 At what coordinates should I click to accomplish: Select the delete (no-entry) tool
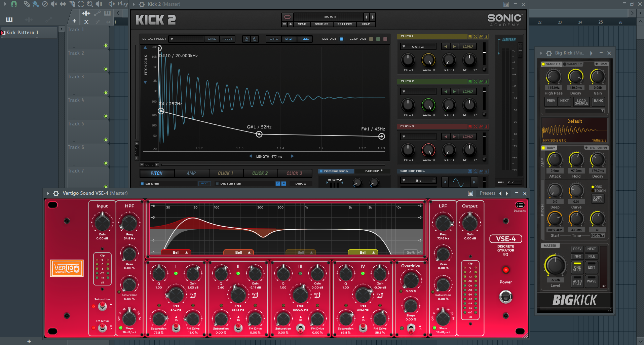click(x=45, y=4)
